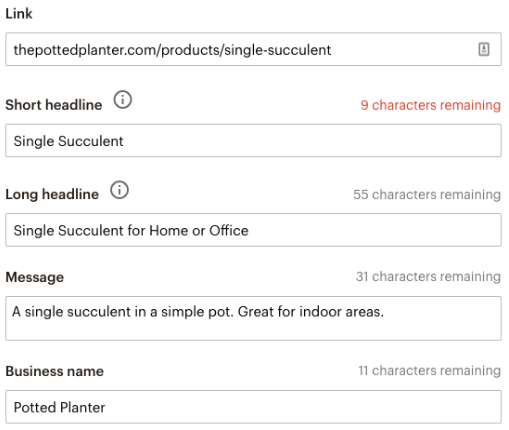
Task: Click the 'Short headline' label
Action: (54, 105)
